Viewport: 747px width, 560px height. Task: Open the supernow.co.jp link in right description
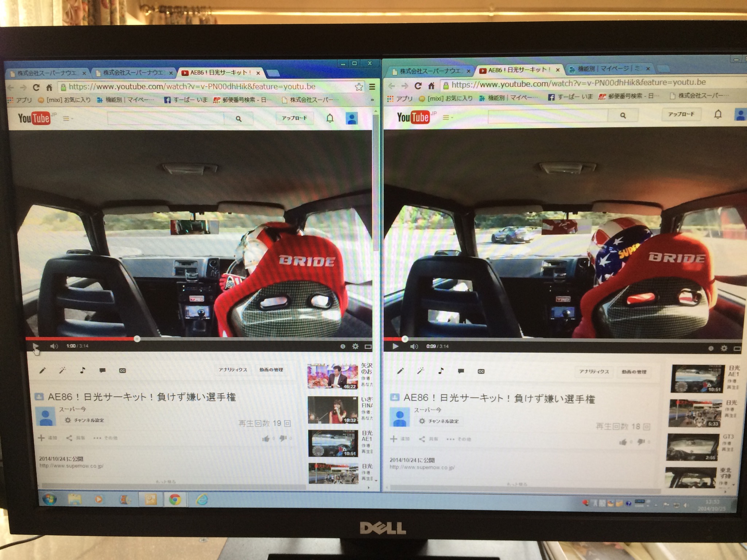point(422,467)
